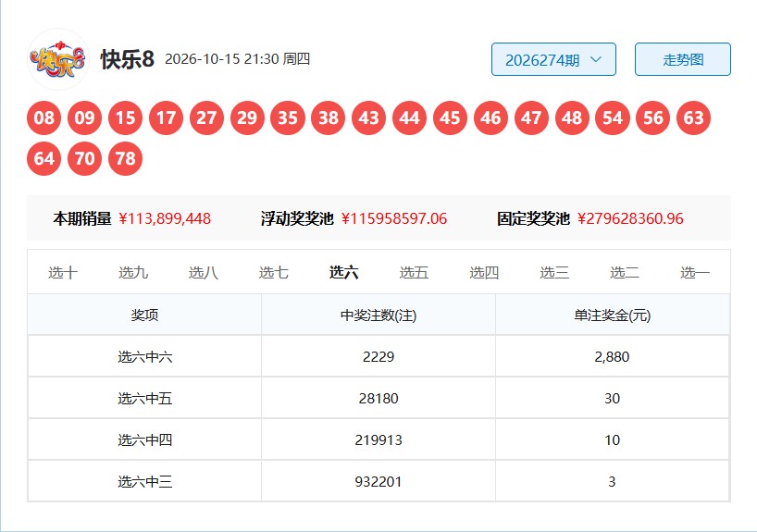The width and height of the screenshot is (757, 532).
Task: Open the 走势图 trend chart button
Action: 682,59
